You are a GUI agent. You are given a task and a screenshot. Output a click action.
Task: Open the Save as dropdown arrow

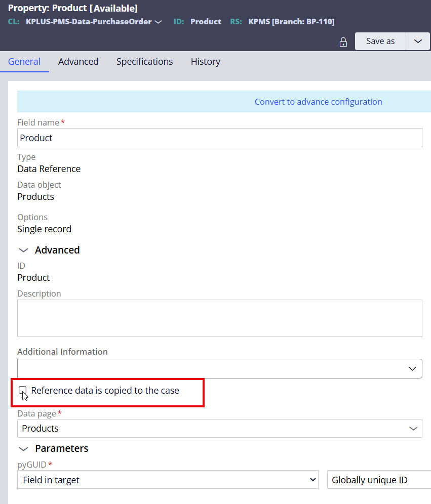418,41
